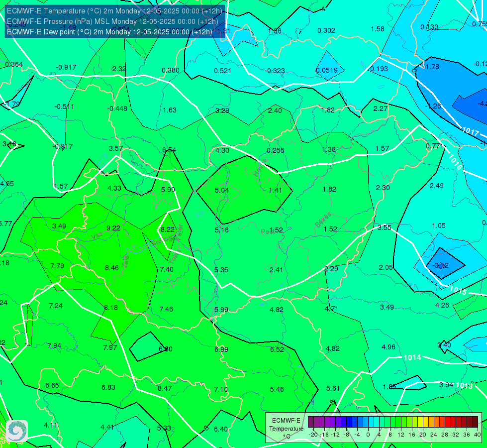Click the 8.47 dew point value
The image size is (487, 448).
(165, 388)
